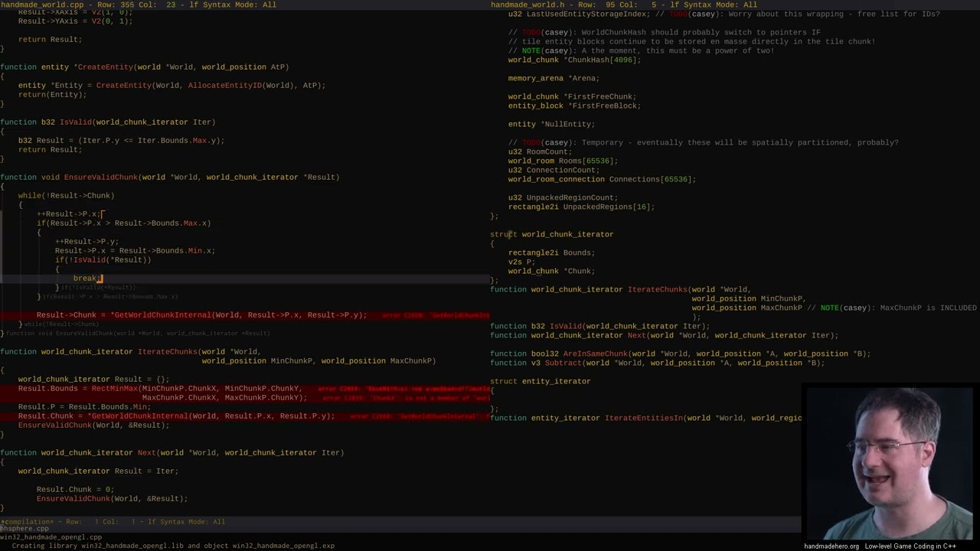Click the AreInSameChunk function prototype
980x551 pixels.
(681, 354)
